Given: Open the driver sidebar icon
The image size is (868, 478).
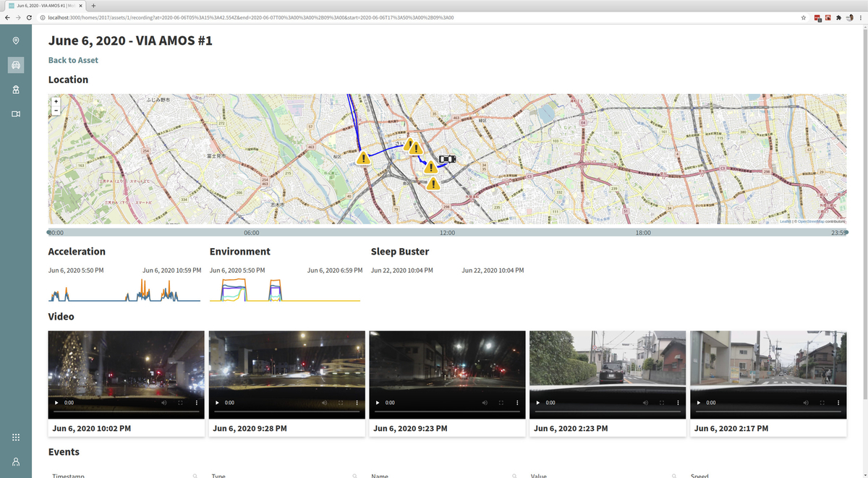Looking at the screenshot, I should coord(16,90).
